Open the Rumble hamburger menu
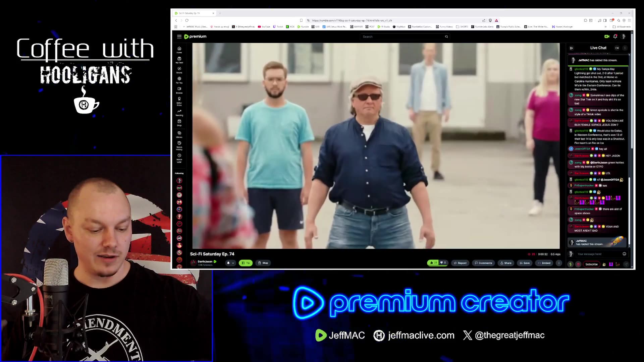The height and width of the screenshot is (362, 644). pyautogui.click(x=179, y=37)
